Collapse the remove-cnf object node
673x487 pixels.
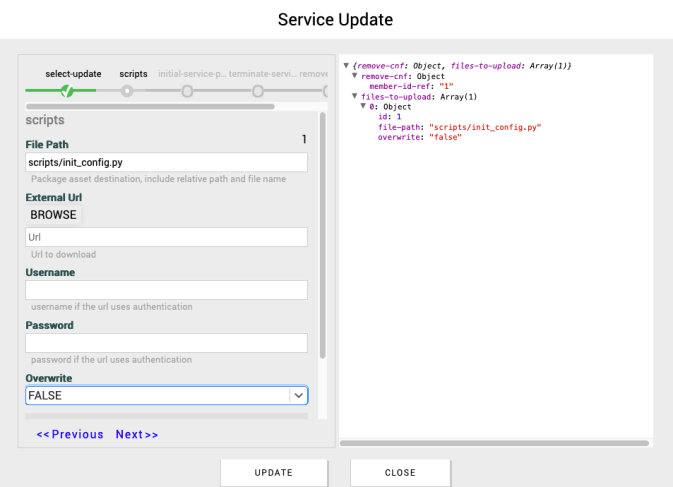click(355, 76)
